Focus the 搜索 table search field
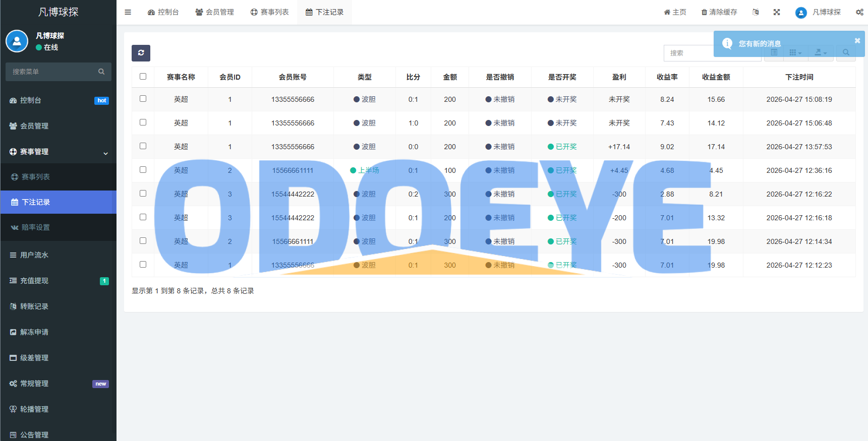868x441 pixels. tap(712, 53)
